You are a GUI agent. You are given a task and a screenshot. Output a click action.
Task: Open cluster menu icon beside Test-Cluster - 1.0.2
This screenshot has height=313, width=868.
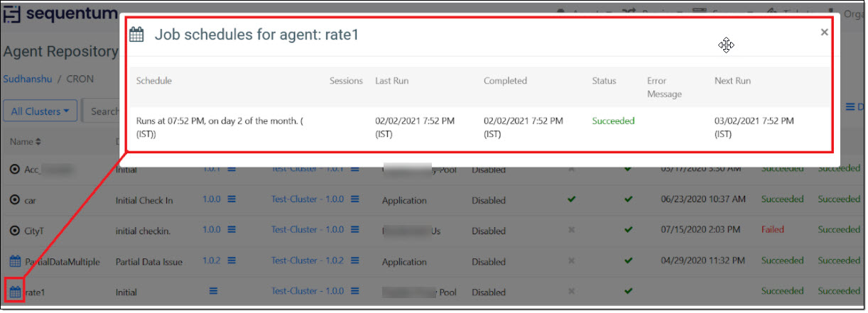tap(354, 260)
